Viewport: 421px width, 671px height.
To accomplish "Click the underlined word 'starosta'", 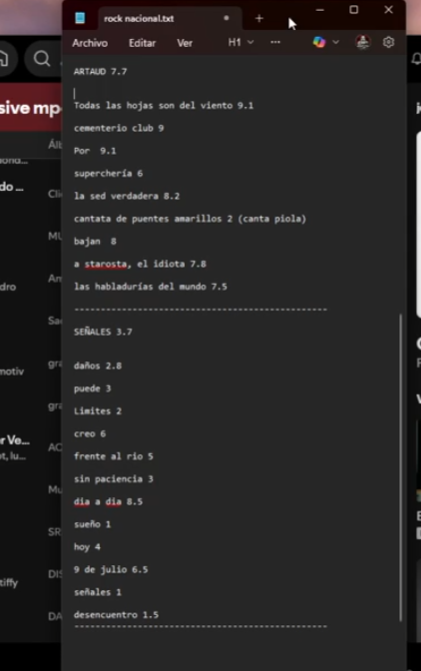I will [105, 264].
